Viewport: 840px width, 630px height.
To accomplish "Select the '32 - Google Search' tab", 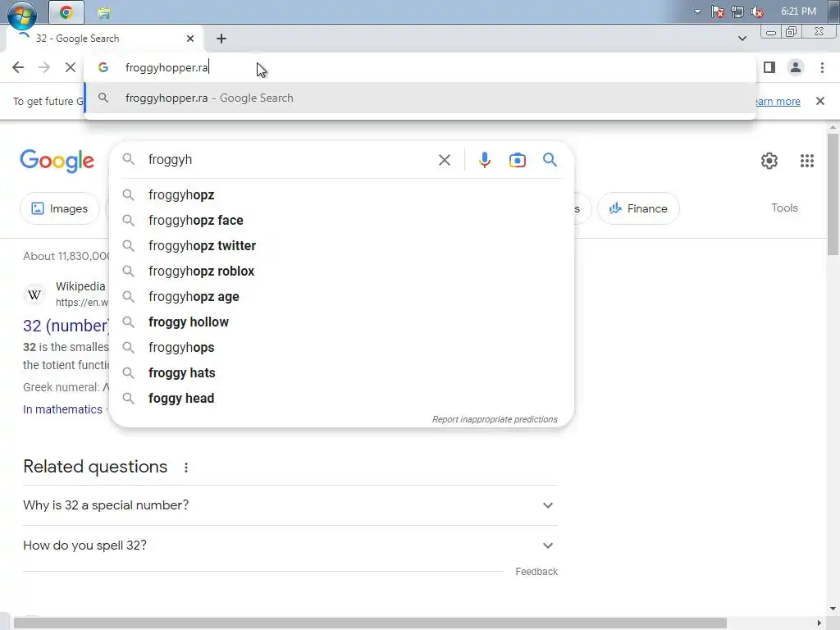I will [x=105, y=39].
